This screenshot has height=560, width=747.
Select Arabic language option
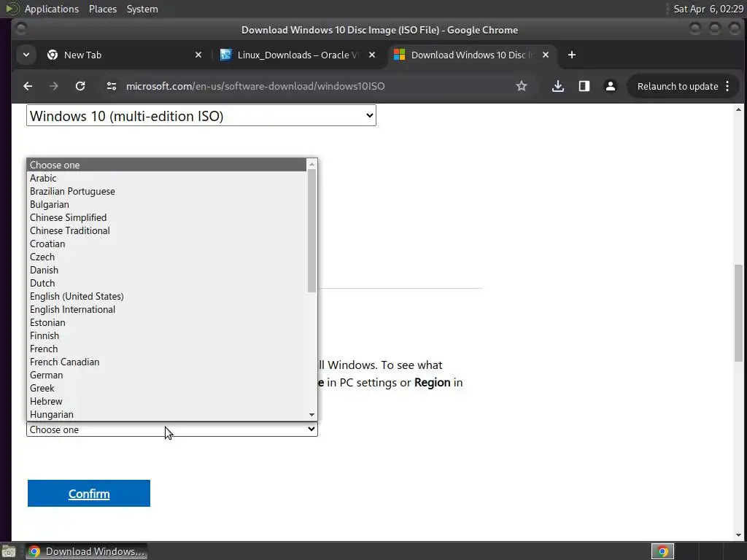(166, 178)
